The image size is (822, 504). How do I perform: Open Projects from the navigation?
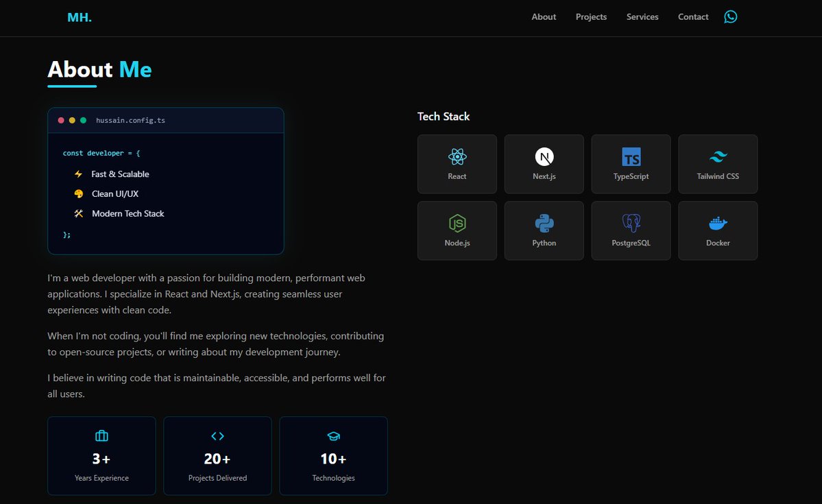pos(591,16)
